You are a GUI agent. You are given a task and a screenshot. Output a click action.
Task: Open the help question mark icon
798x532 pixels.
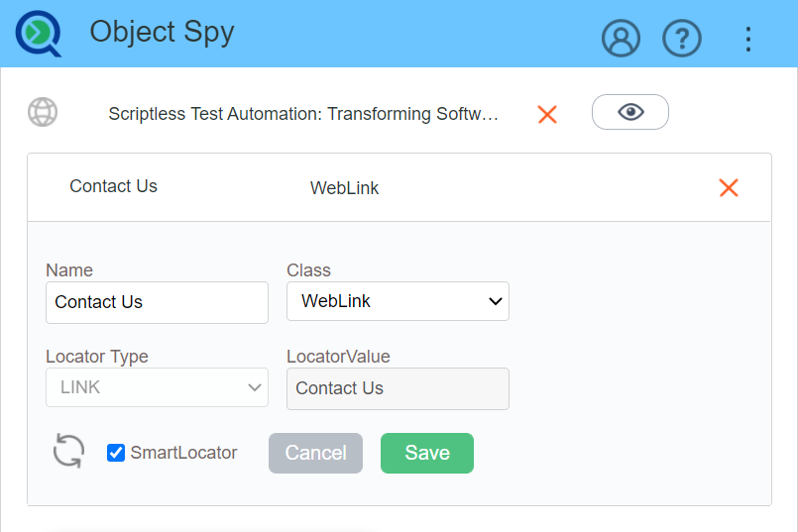point(681,39)
